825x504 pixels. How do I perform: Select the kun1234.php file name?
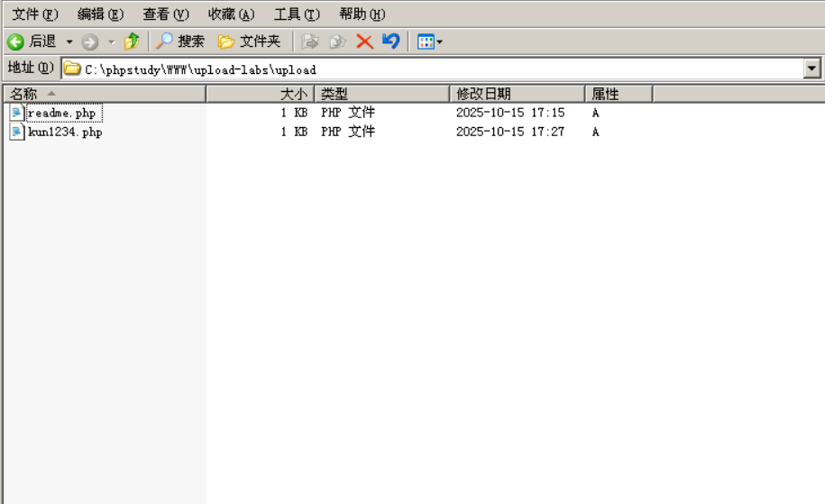click(65, 132)
